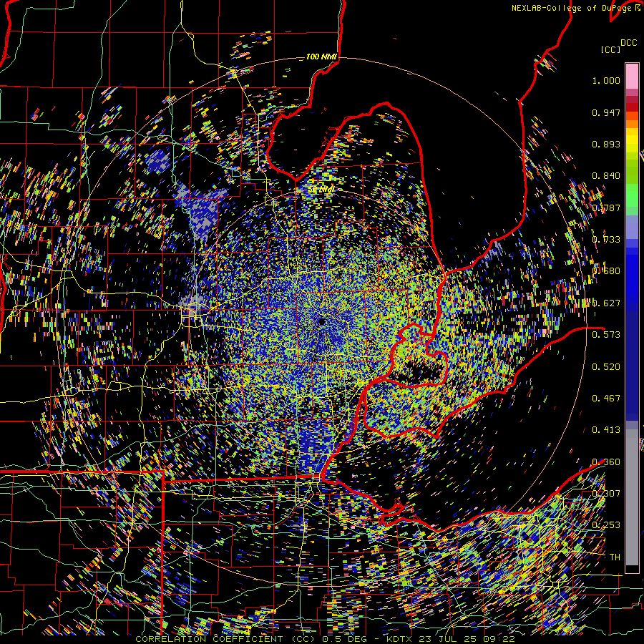
Task: Click the yellow segment of the color bar
Action: pos(632,140)
